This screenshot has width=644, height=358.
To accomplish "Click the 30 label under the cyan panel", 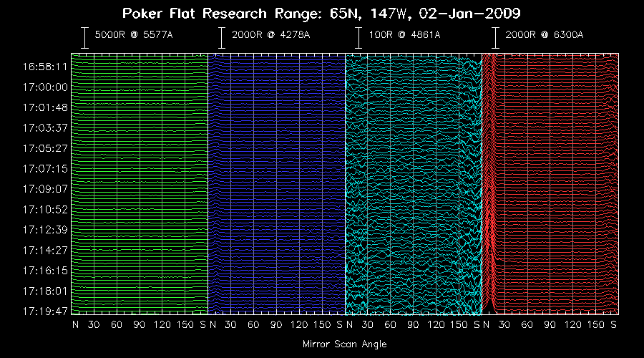I will click(367, 325).
